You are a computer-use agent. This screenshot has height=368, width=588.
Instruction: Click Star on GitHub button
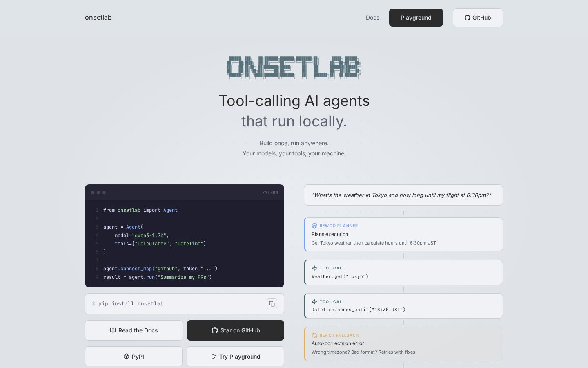coord(236,330)
